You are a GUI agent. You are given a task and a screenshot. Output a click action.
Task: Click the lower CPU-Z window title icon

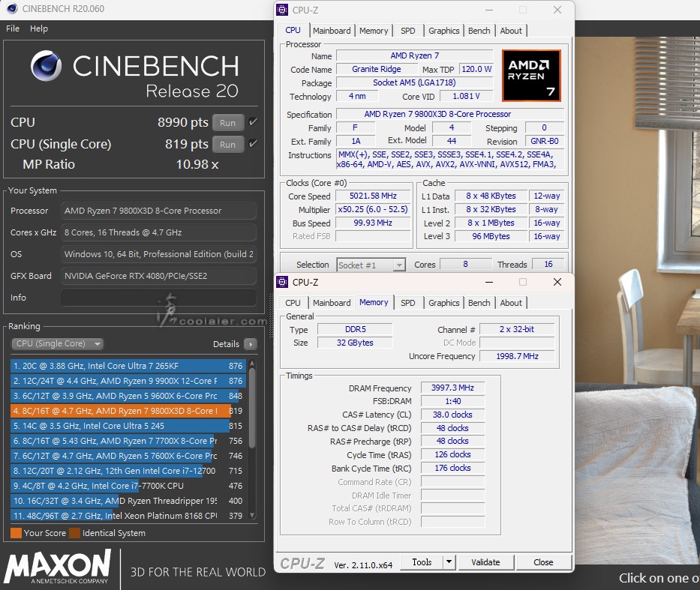[282, 282]
